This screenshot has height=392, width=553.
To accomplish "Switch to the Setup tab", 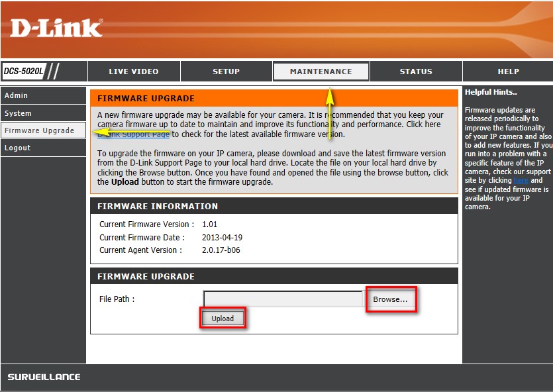I will [x=226, y=72].
